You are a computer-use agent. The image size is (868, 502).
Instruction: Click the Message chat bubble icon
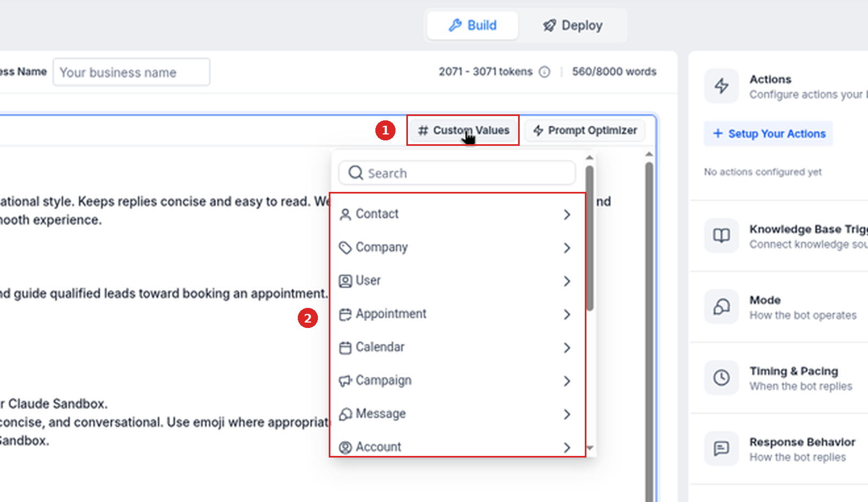click(x=345, y=414)
